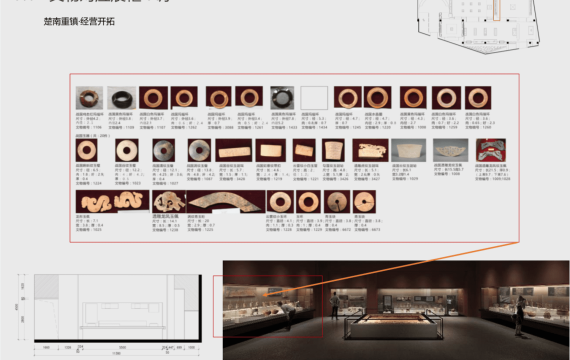Open the dark notched bracelet photo on gray background

click(282, 98)
